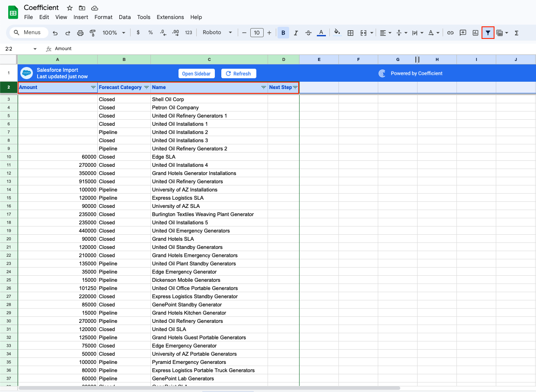This screenshot has height=392, width=536.
Task: Open the Edit menu
Action: pos(44,17)
